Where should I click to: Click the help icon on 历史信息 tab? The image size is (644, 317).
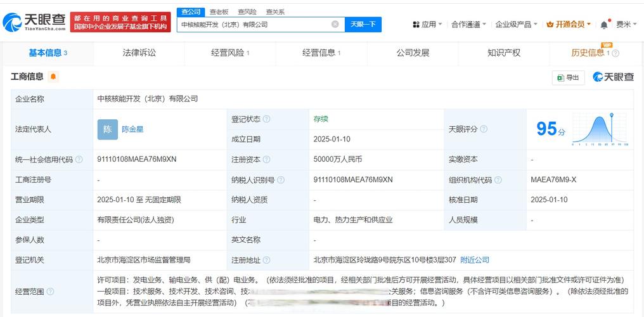(x=615, y=53)
